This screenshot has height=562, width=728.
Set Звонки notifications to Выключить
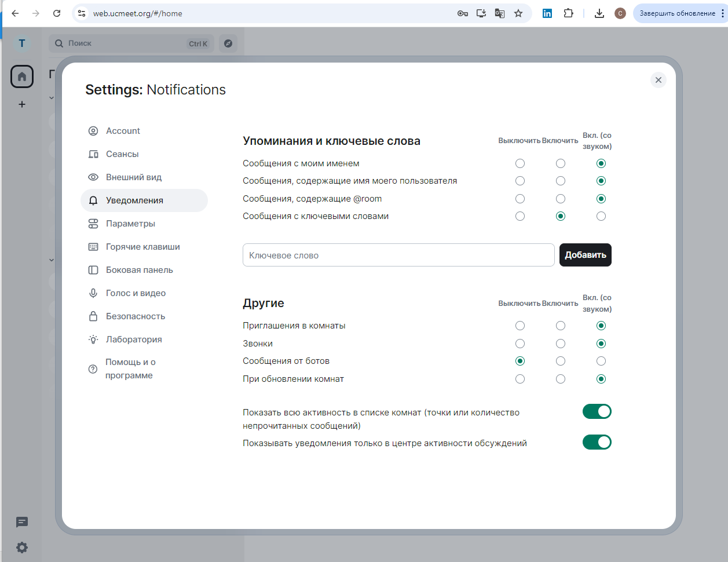[520, 343]
